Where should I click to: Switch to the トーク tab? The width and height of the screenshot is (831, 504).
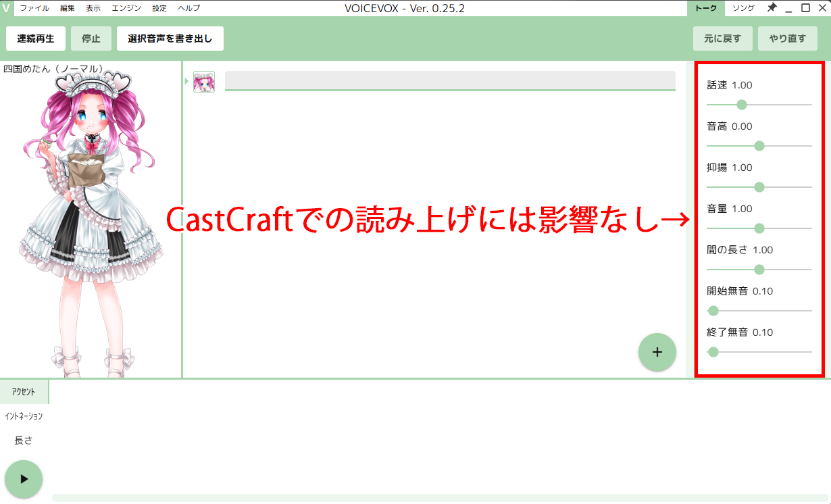click(x=706, y=8)
